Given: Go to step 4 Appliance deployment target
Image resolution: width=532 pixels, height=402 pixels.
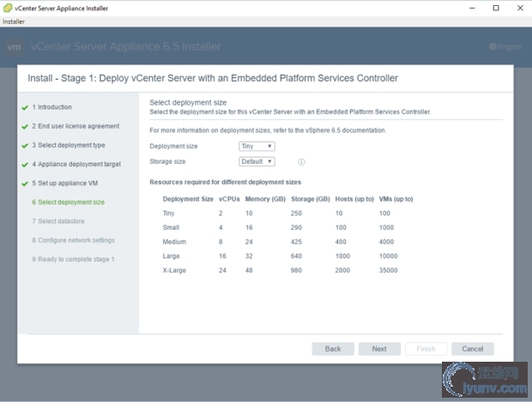Looking at the screenshot, I should (76, 164).
